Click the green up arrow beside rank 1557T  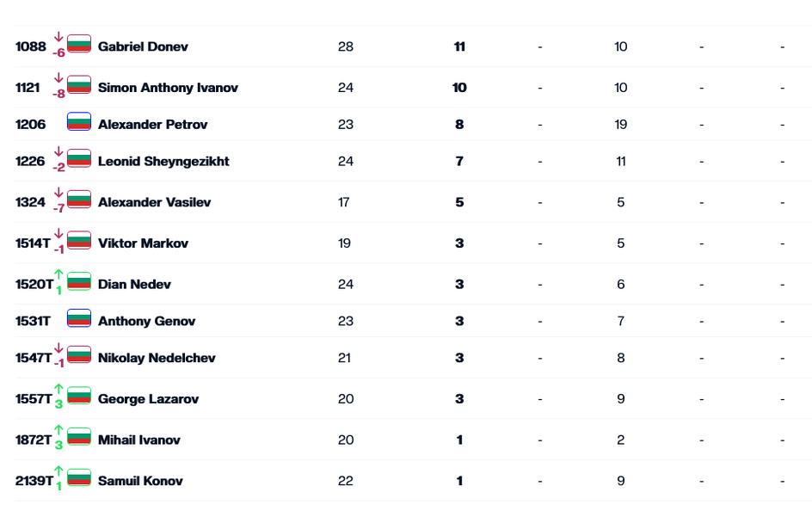[59, 390]
